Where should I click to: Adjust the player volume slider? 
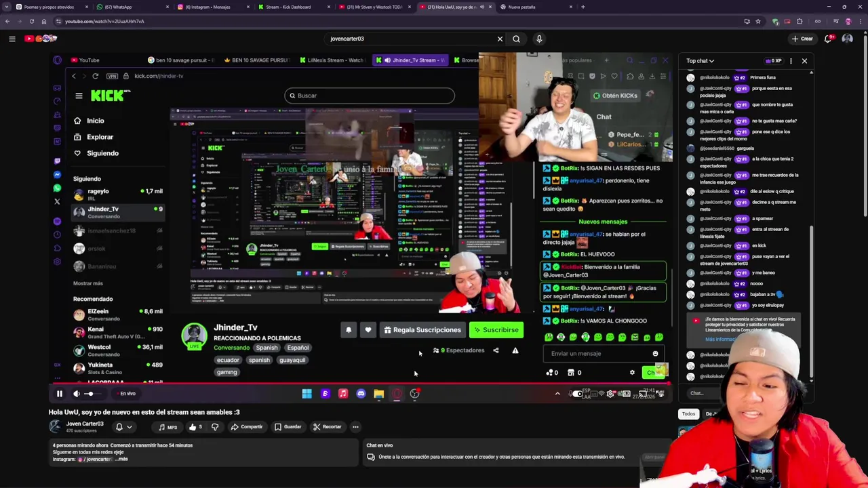(93, 394)
